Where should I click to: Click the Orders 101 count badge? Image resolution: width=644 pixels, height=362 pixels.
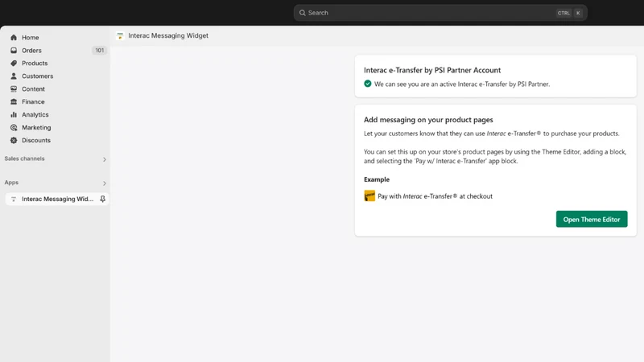tap(99, 50)
